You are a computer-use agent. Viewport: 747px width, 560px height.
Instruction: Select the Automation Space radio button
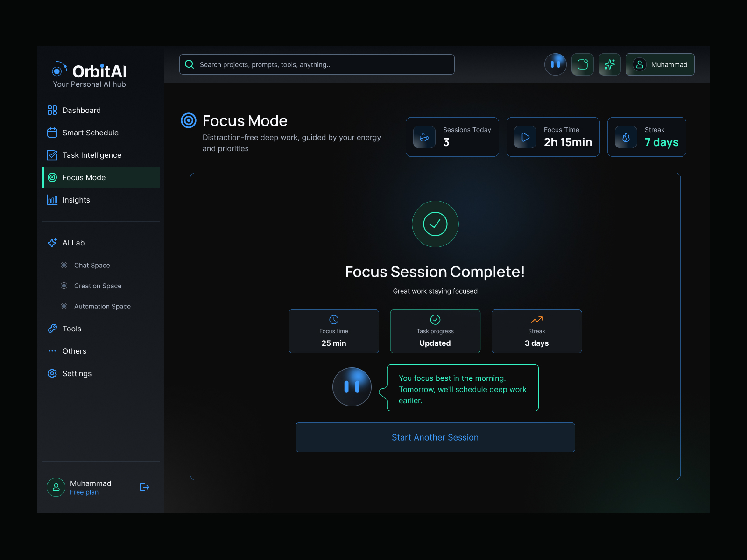point(64,306)
